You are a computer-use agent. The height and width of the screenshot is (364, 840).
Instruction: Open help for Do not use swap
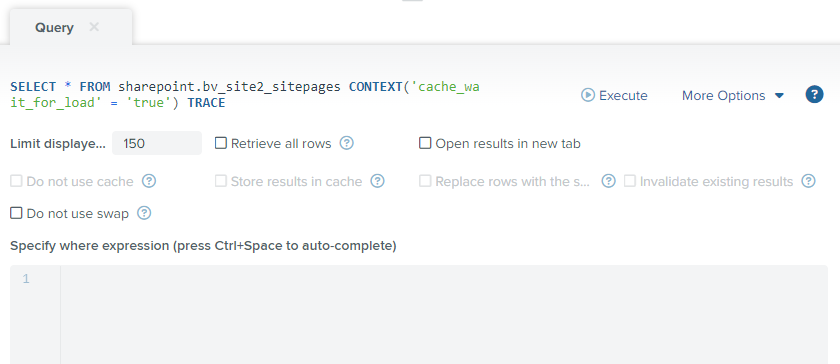(144, 213)
